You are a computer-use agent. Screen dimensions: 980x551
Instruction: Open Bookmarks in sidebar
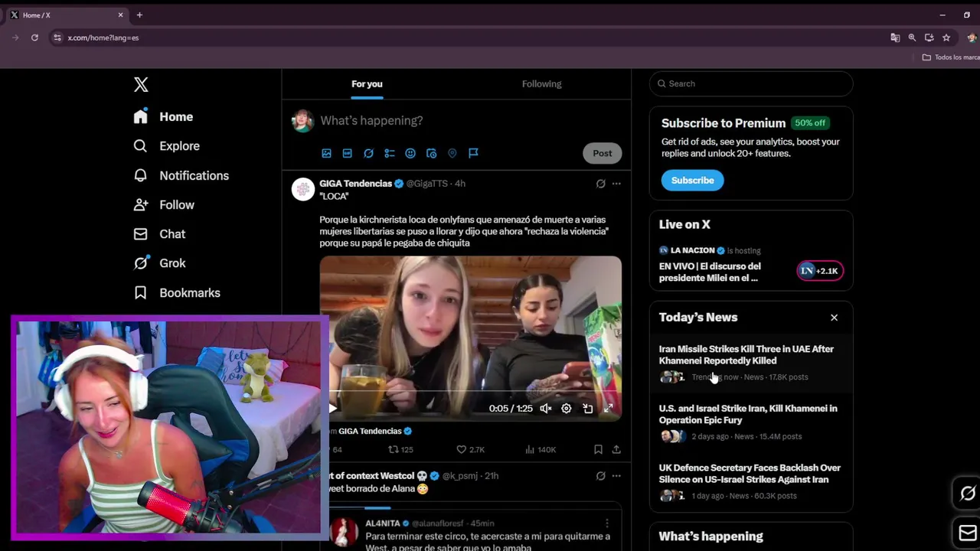pos(177,292)
